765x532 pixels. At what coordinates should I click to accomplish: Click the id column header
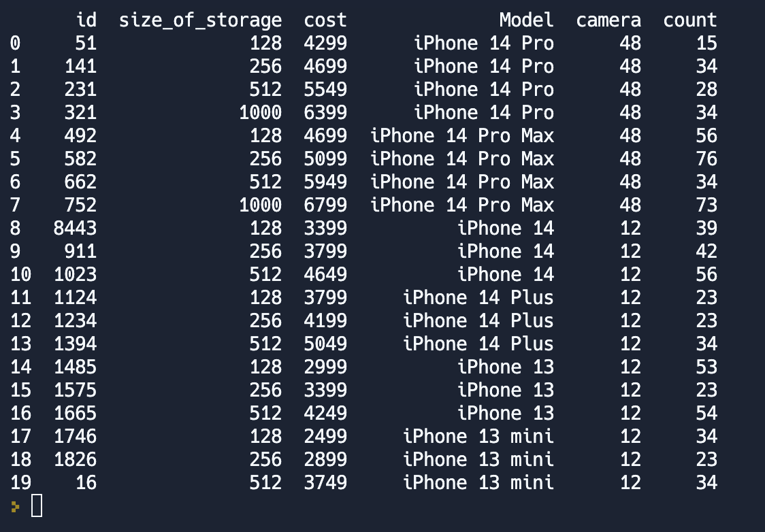pyautogui.click(x=86, y=20)
